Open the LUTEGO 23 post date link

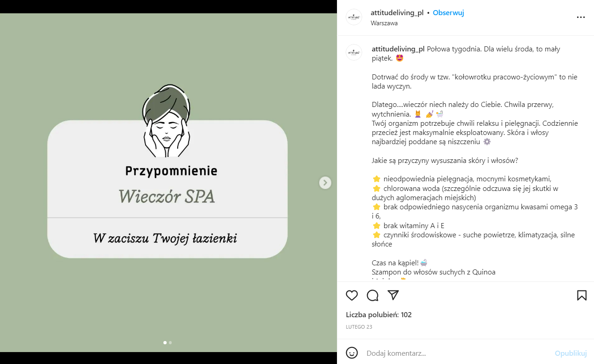tap(359, 327)
